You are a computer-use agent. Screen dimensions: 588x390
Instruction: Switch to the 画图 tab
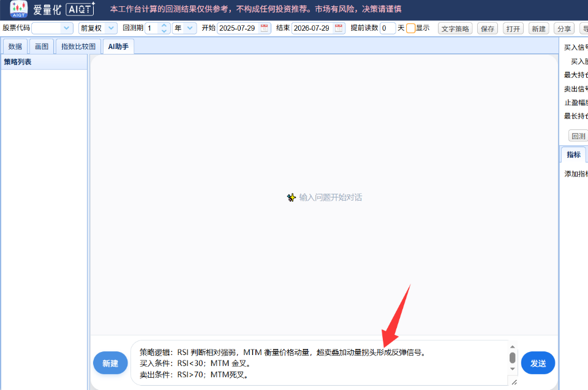point(42,47)
